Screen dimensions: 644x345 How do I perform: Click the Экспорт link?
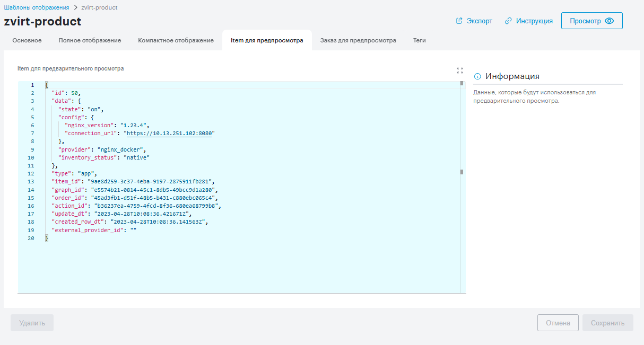click(x=474, y=21)
